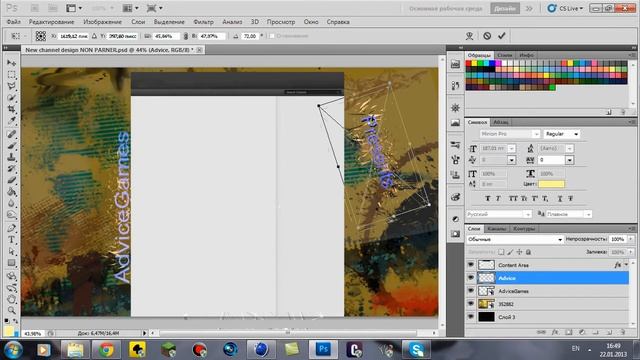Toggle underline text style
This screenshot has height=360, width=640.
pyautogui.click(x=560, y=198)
